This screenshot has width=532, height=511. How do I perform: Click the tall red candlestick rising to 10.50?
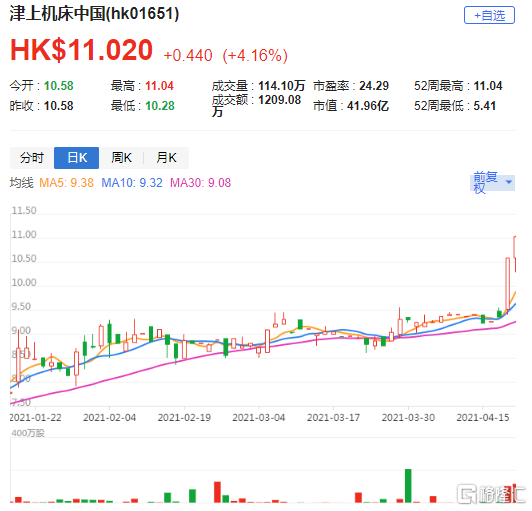coord(507,285)
